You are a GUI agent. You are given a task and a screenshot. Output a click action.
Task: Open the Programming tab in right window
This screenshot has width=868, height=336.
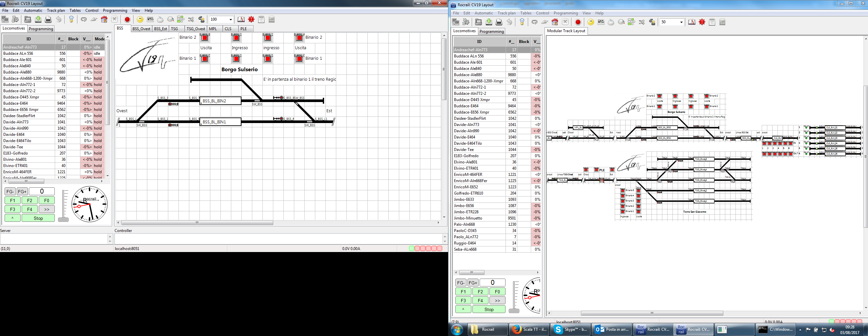492,31
